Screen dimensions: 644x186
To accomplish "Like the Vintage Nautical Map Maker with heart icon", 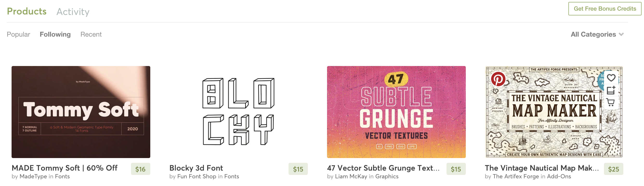I will point(611,78).
